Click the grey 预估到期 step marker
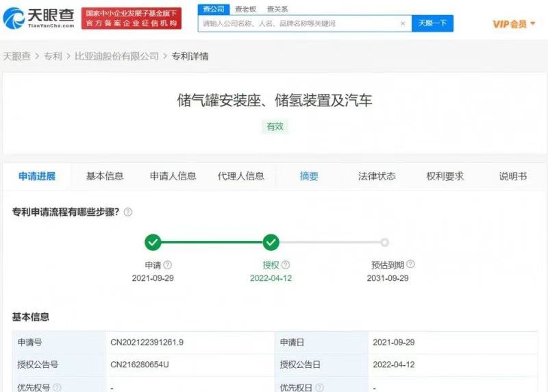 [385, 242]
